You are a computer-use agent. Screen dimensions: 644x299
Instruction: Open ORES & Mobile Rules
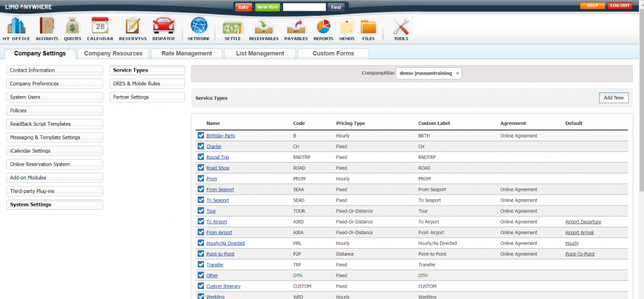147,84
